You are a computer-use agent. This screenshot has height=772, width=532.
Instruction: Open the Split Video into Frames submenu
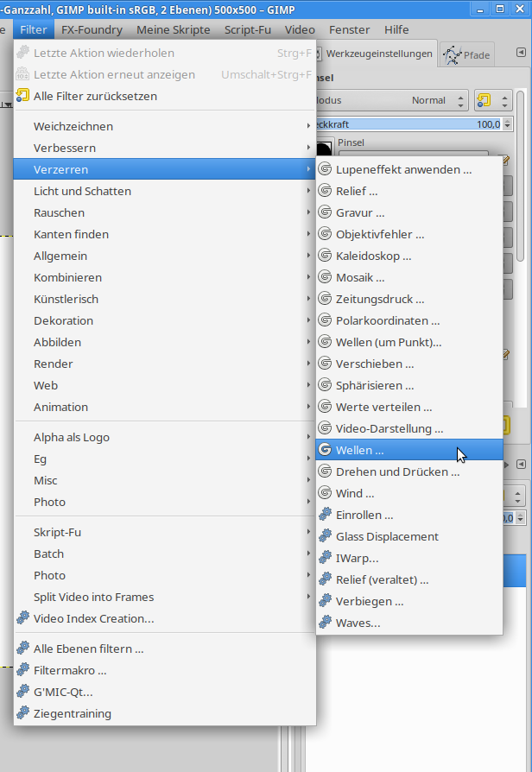(165, 598)
